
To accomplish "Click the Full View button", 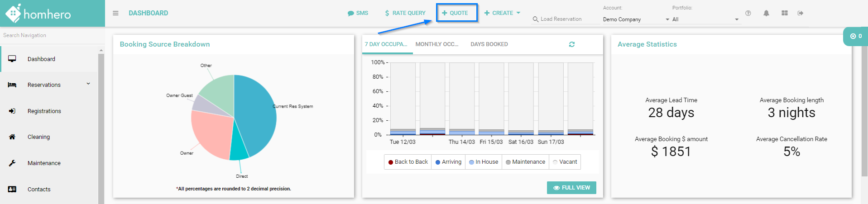I will pos(571,188).
